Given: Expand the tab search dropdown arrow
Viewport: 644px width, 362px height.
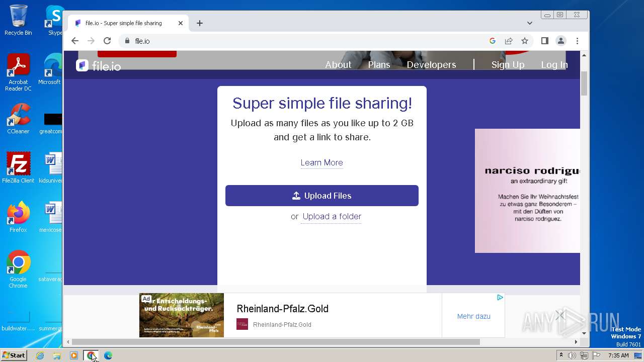Looking at the screenshot, I should click(x=529, y=23).
